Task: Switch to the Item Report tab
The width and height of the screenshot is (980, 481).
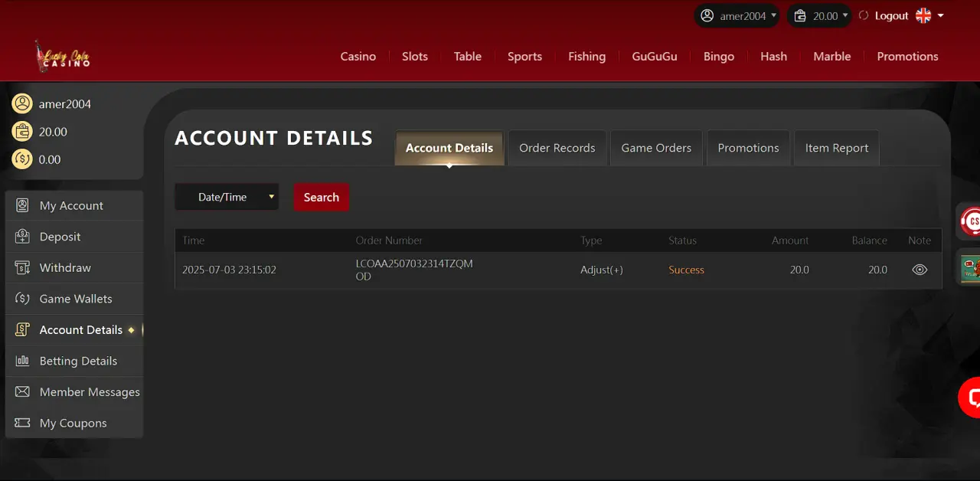Action: click(x=837, y=148)
